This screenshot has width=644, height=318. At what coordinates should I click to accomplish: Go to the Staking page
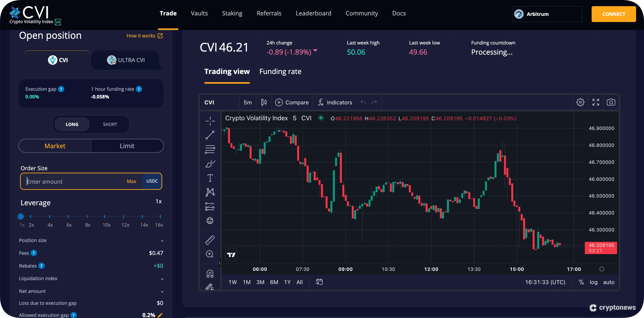pos(232,13)
